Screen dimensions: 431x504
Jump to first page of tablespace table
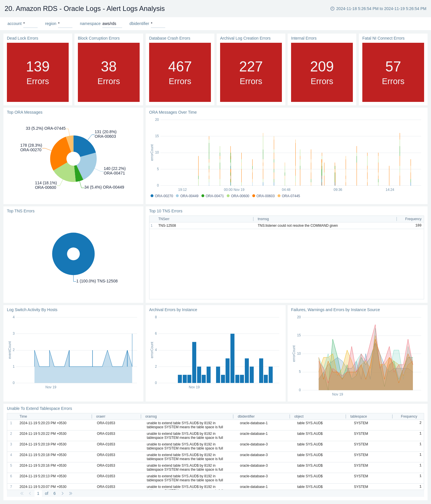22,493
